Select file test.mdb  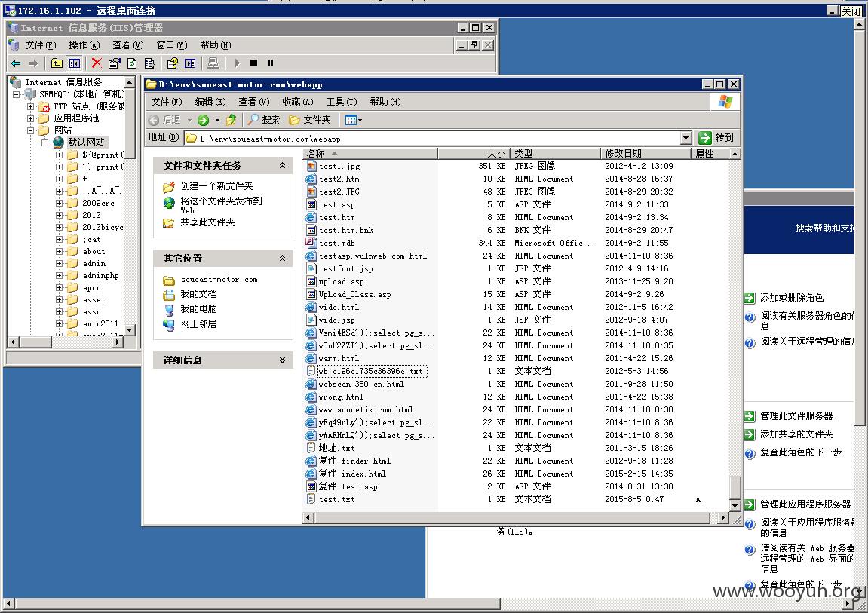[336, 243]
